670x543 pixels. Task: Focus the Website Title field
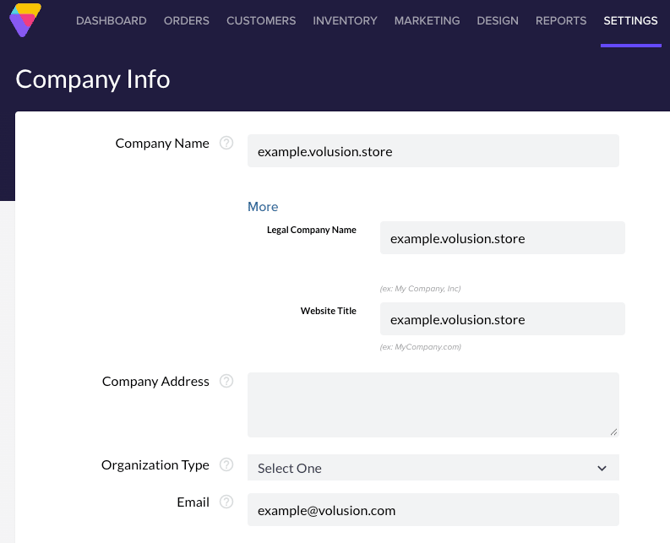click(x=502, y=319)
